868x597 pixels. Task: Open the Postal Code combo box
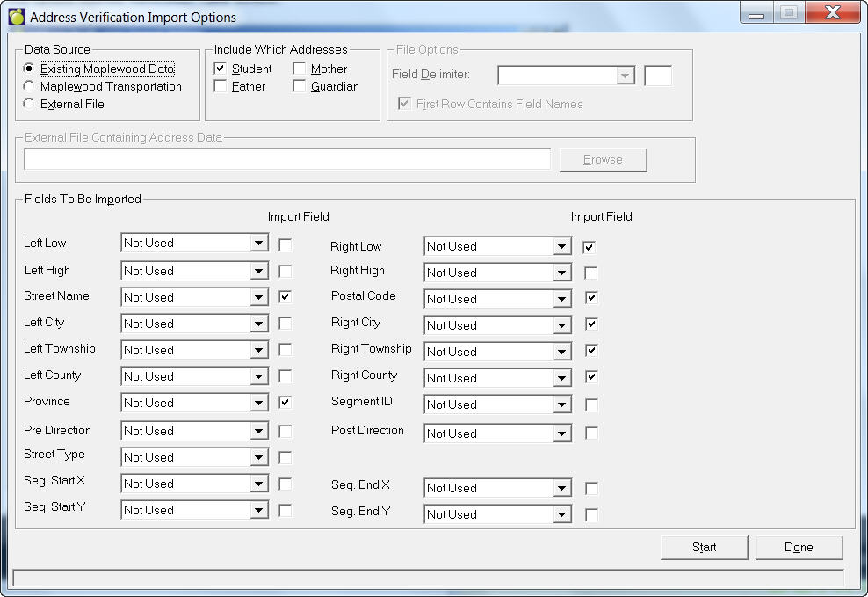(562, 299)
